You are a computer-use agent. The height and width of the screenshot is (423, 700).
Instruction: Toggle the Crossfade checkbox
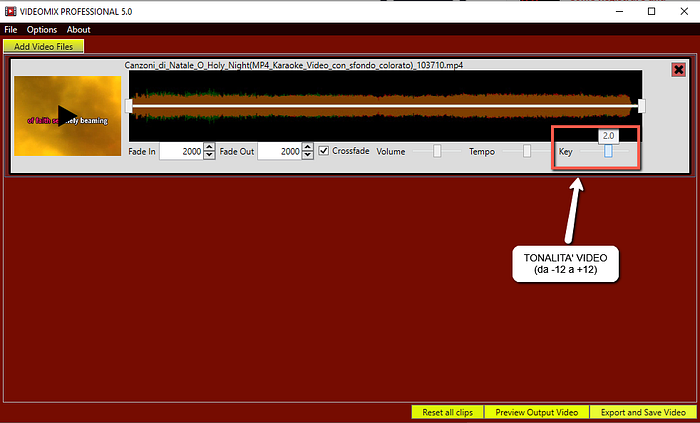pyautogui.click(x=324, y=151)
